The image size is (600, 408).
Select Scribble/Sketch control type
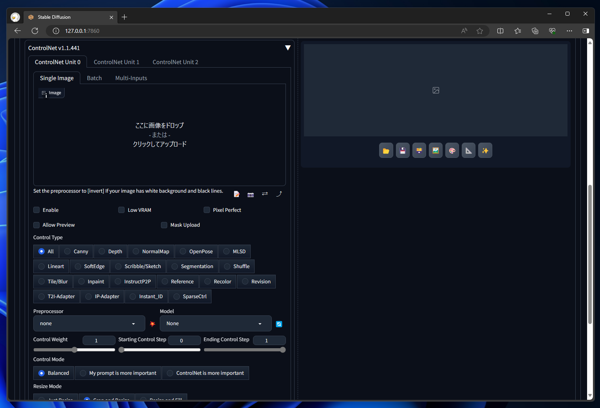point(138,266)
